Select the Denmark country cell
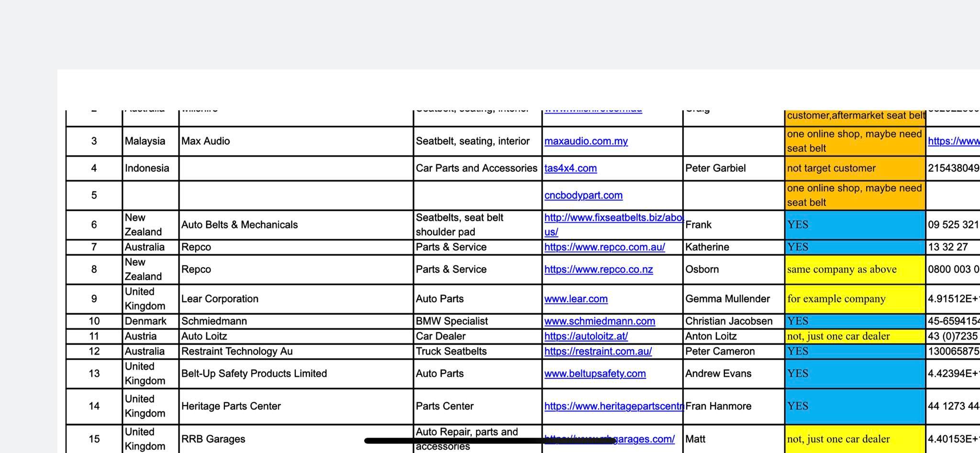The width and height of the screenshot is (980, 453). [x=151, y=321]
